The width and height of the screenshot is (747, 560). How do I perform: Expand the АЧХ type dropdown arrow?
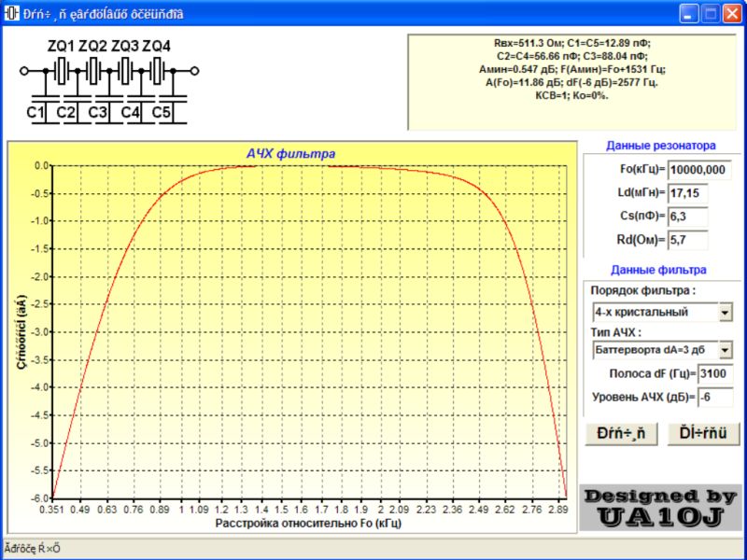click(x=726, y=349)
